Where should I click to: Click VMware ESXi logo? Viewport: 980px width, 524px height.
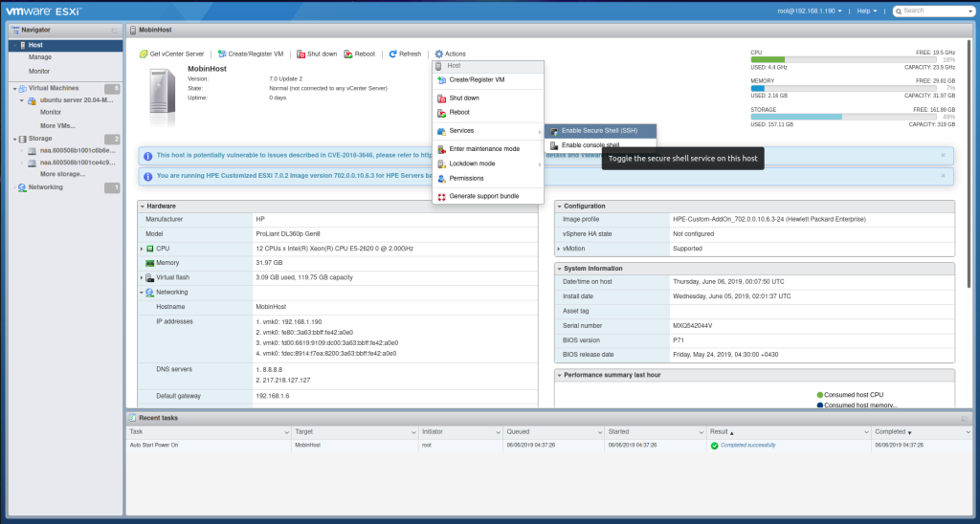(44, 11)
